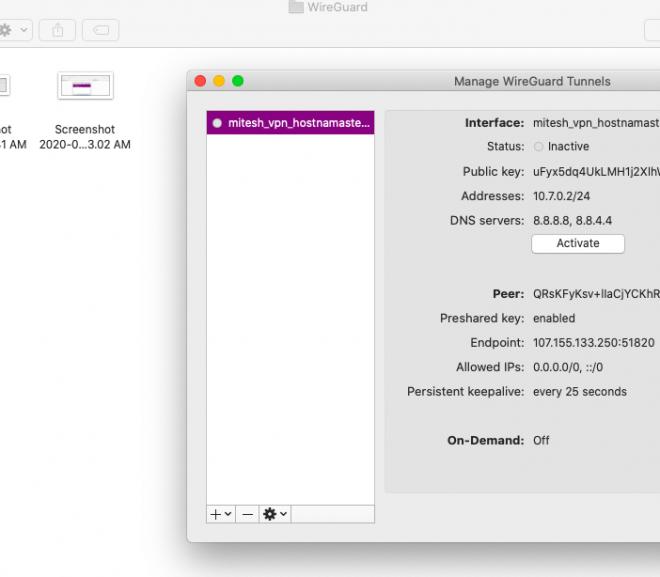
Task: Open the add tunnel plus dropdown
Action: [x=221, y=514]
